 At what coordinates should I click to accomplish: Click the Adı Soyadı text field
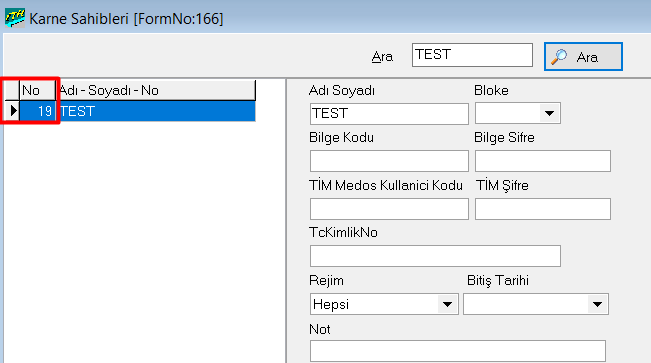point(389,113)
